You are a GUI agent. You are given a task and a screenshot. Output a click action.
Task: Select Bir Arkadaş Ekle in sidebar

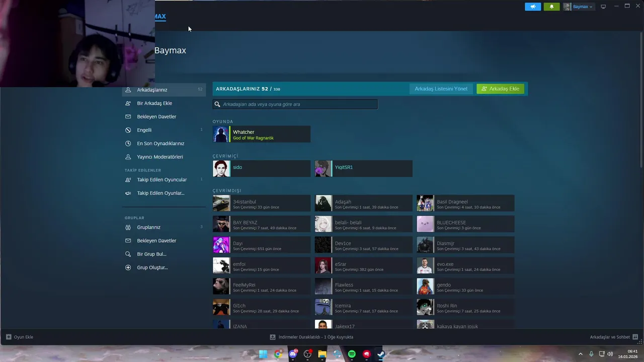pos(154,103)
